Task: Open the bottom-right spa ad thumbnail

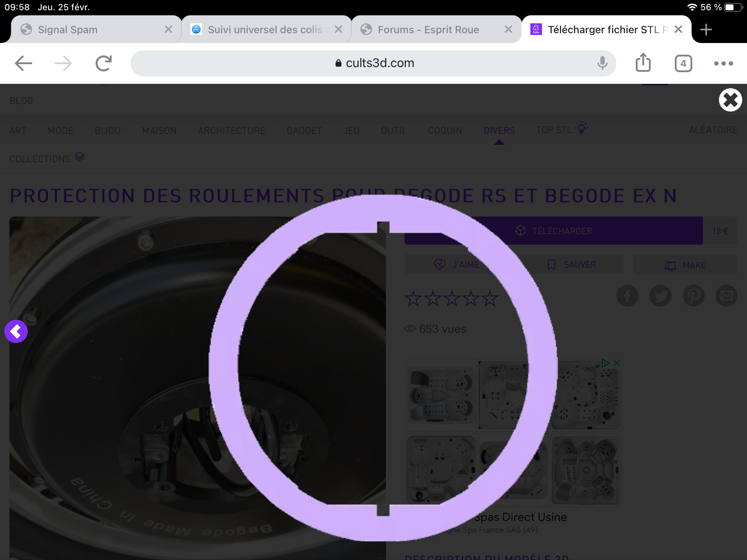Action: click(x=586, y=470)
